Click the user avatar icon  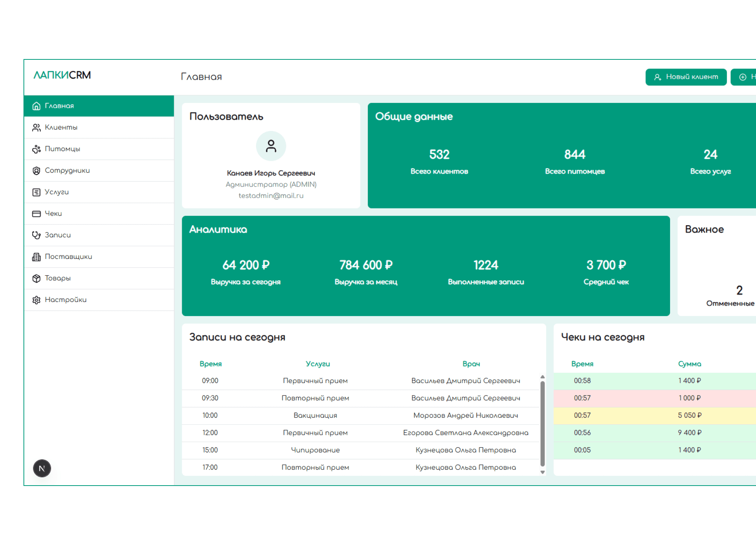[271, 146]
